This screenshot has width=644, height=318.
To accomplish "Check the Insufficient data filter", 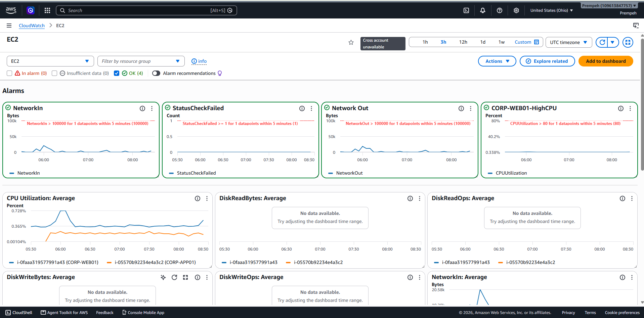I will 54,73.
